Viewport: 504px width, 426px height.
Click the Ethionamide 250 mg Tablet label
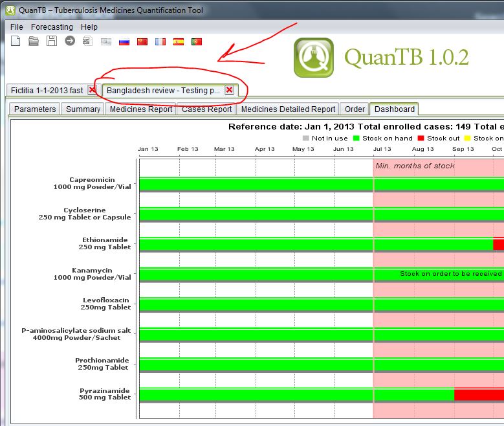pyautogui.click(x=105, y=243)
